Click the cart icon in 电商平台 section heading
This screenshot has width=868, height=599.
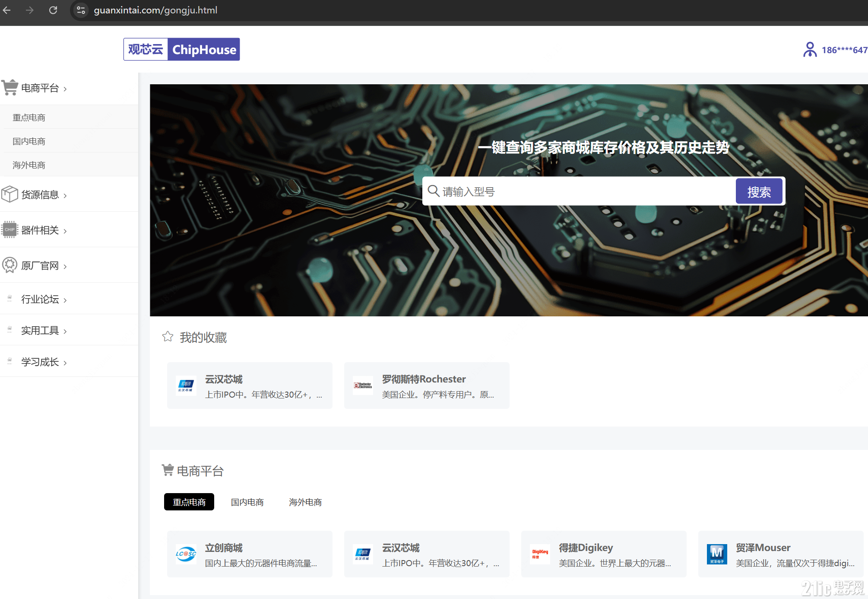[x=168, y=470]
